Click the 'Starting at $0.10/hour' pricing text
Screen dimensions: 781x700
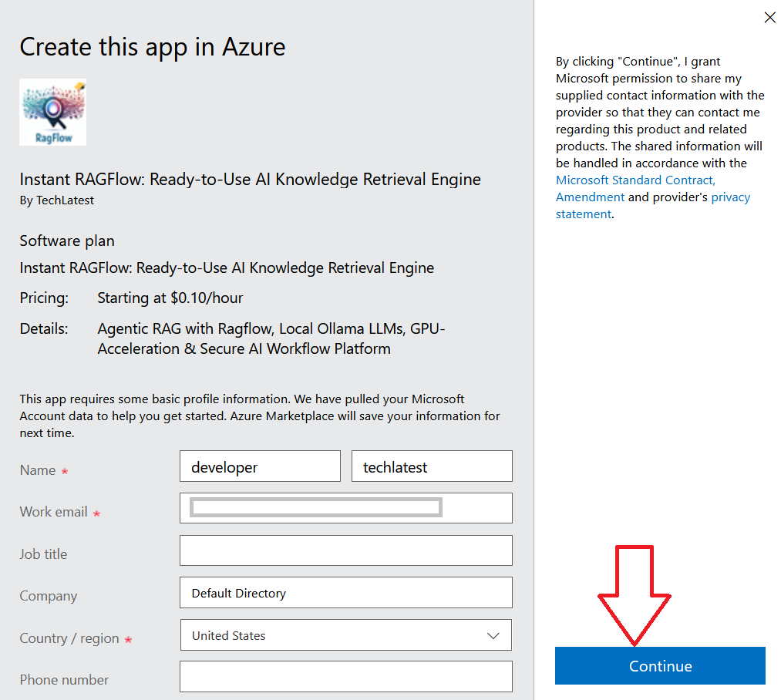[170, 298]
